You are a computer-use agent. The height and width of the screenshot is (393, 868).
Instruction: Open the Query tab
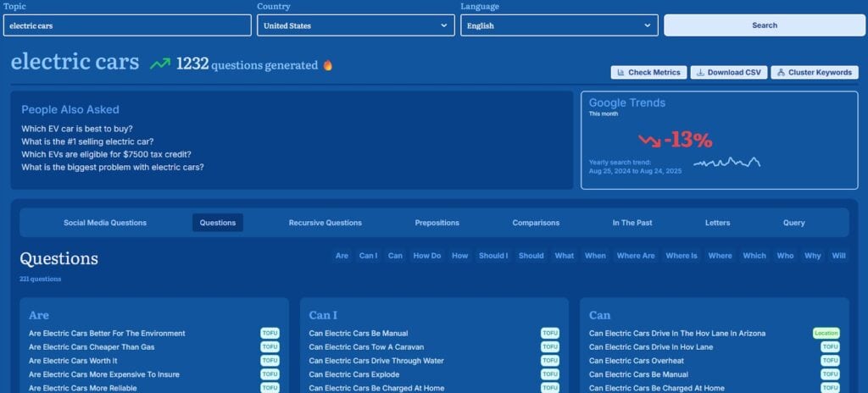coord(793,223)
